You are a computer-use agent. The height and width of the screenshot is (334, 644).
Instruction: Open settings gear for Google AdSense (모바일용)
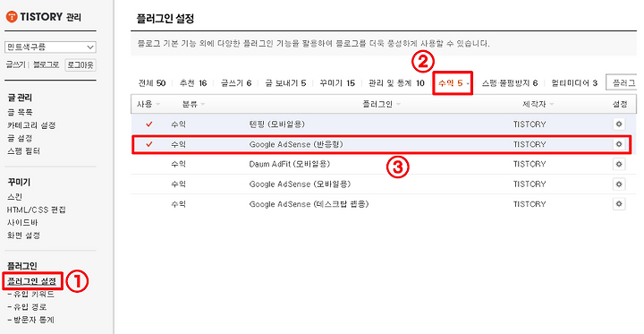pyautogui.click(x=619, y=184)
